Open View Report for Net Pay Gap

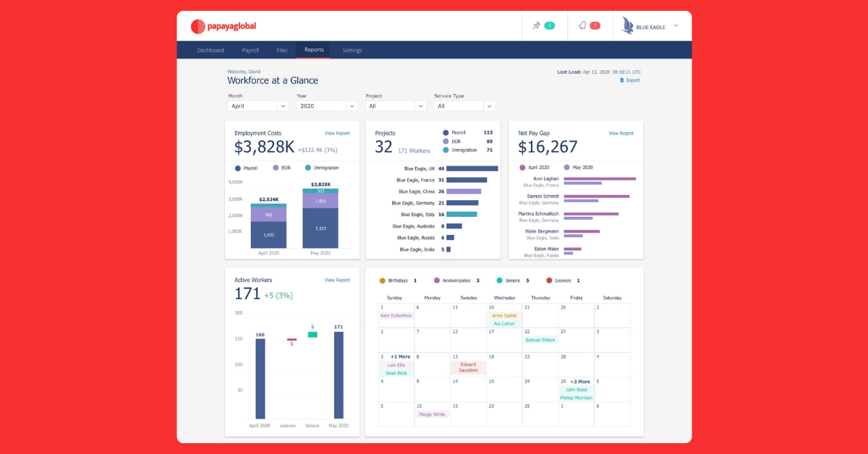click(x=621, y=133)
